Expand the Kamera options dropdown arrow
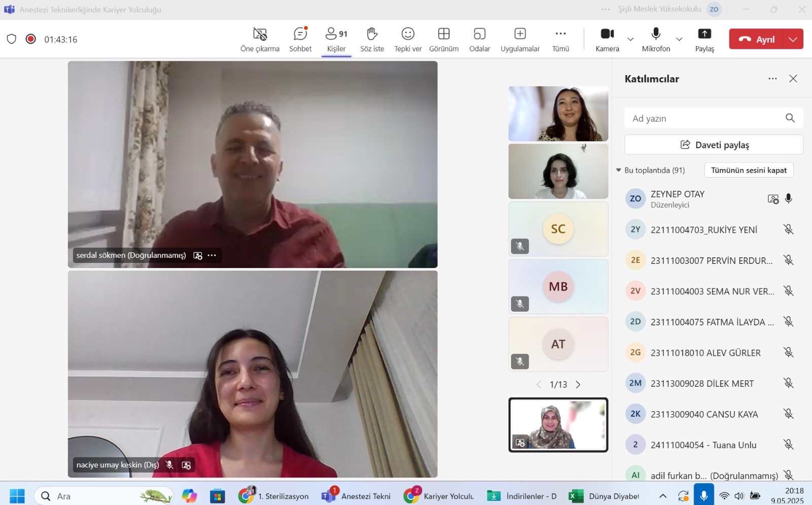The image size is (812, 505). (x=630, y=39)
